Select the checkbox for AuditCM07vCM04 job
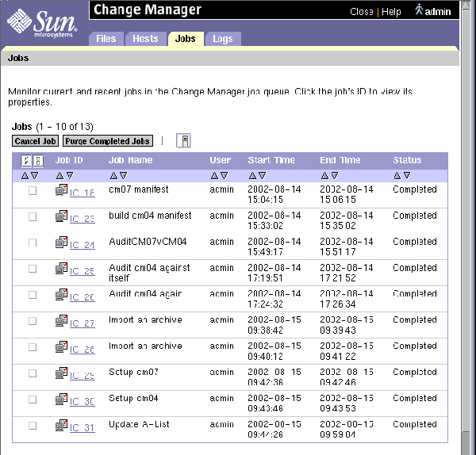This screenshot has height=455, width=476. pos(33,243)
